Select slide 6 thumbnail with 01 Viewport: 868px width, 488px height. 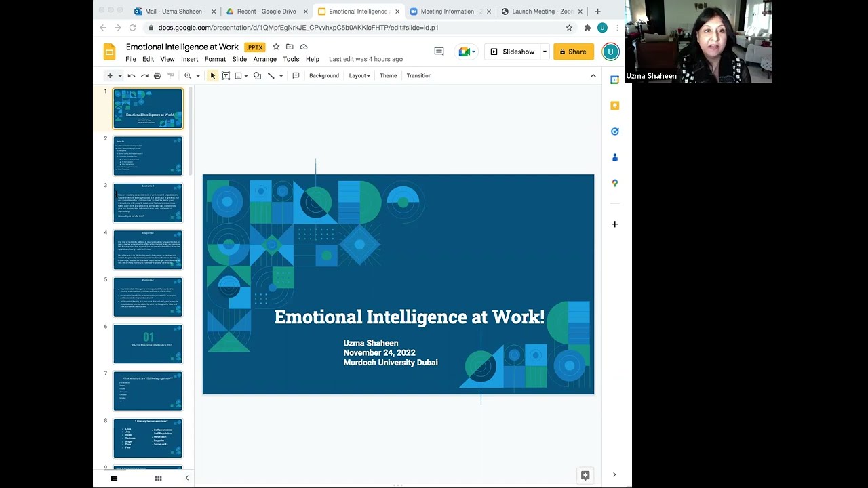(148, 344)
